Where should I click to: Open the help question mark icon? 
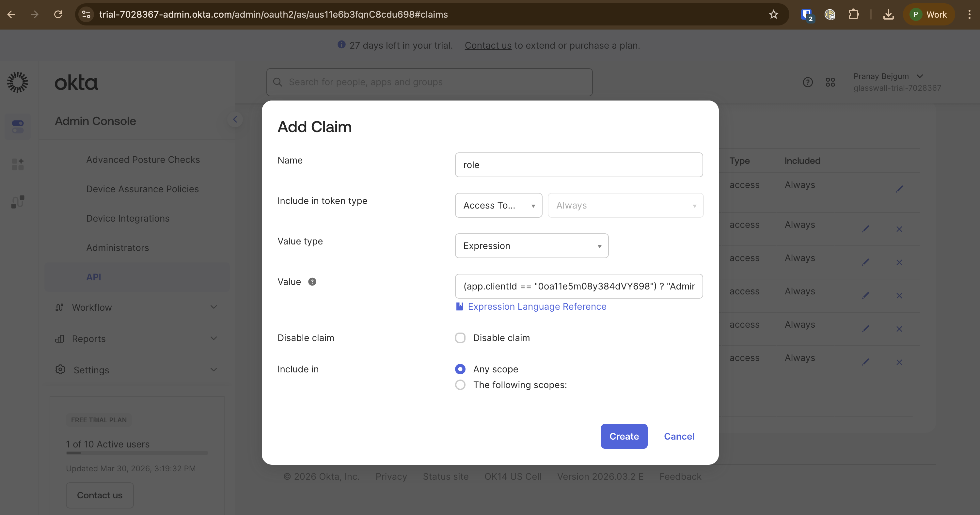(x=808, y=82)
